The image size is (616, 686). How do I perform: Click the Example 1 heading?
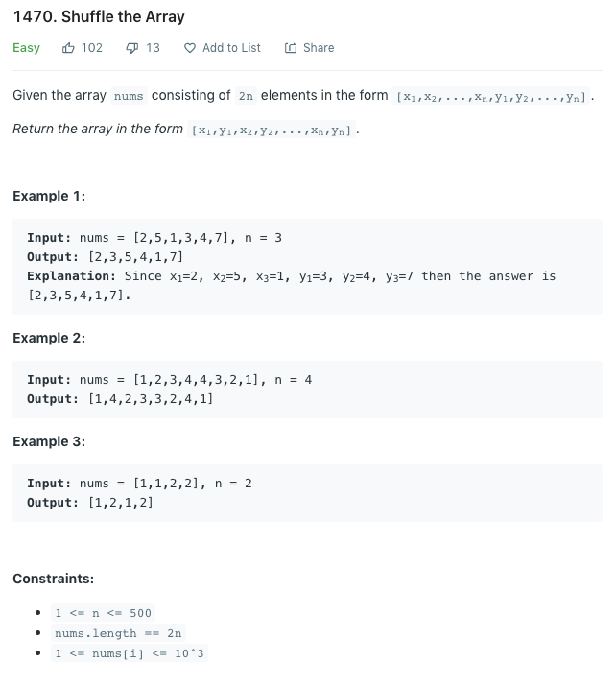49,196
